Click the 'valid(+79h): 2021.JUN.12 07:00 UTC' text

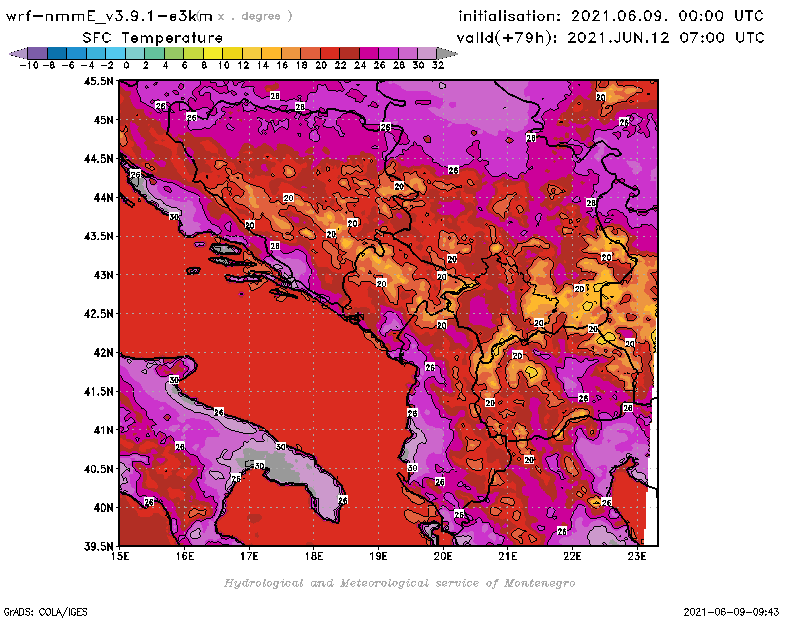click(610, 38)
